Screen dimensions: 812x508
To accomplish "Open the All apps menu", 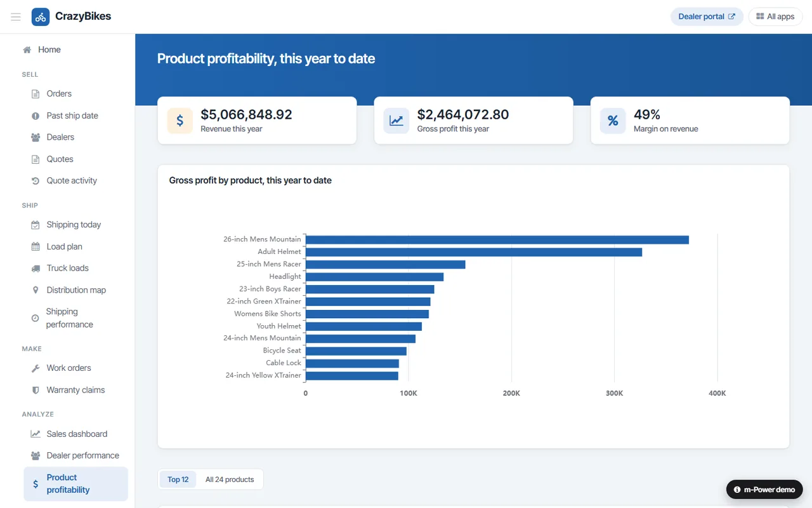I will tap(775, 17).
